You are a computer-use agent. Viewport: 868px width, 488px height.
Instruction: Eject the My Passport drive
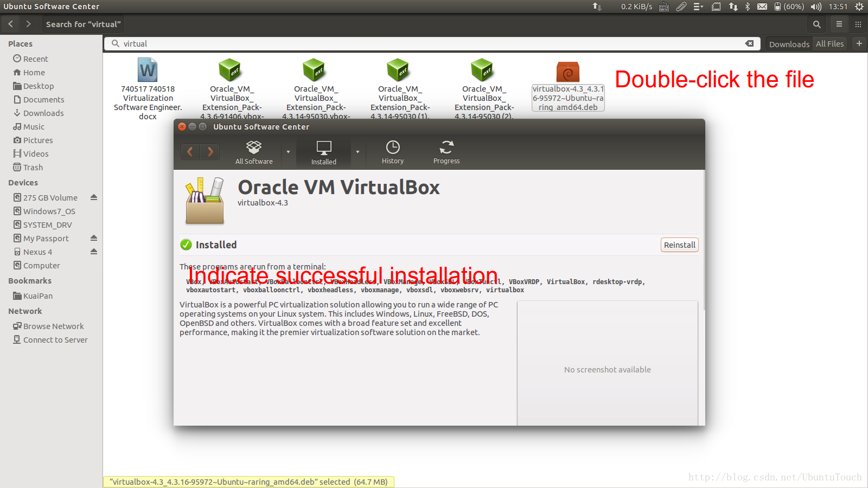(94, 238)
